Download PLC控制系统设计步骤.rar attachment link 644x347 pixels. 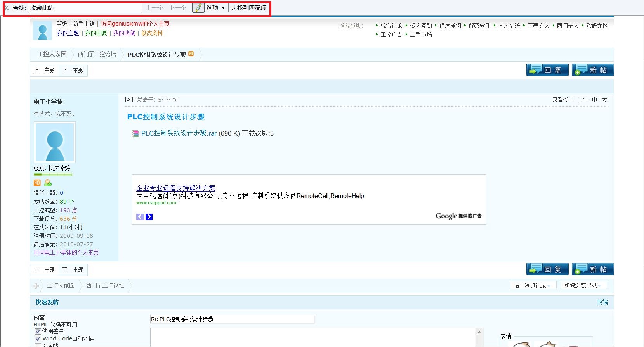click(179, 133)
